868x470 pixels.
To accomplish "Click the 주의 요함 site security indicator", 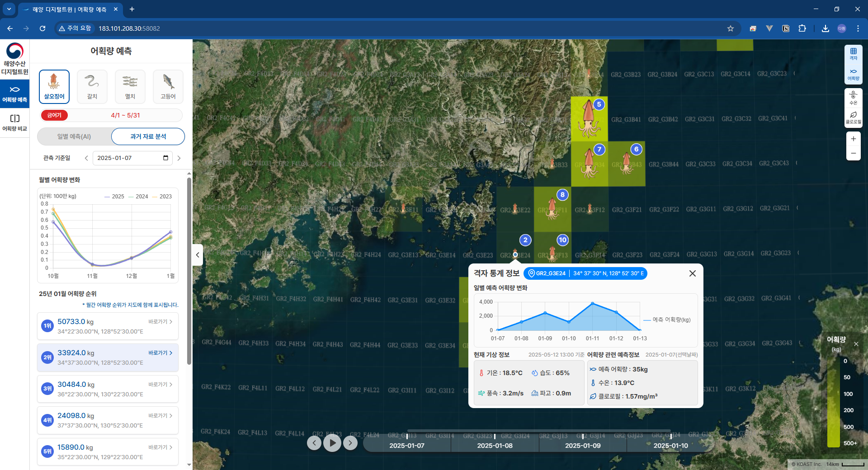I will [x=75, y=28].
